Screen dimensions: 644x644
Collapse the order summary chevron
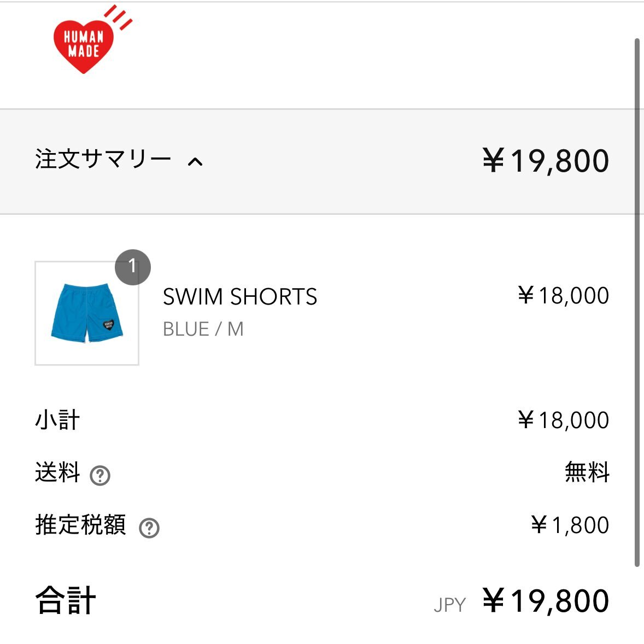(x=195, y=162)
